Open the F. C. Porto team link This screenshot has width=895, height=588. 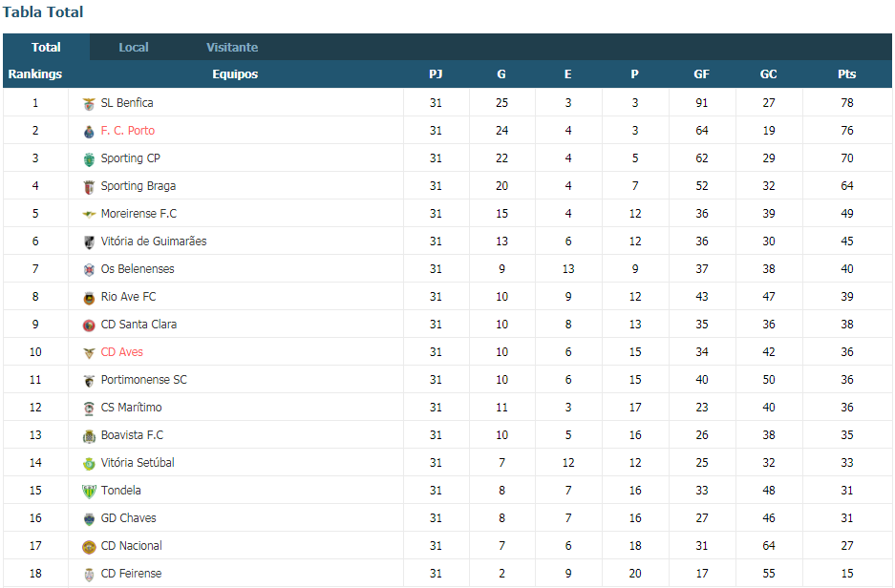(128, 131)
